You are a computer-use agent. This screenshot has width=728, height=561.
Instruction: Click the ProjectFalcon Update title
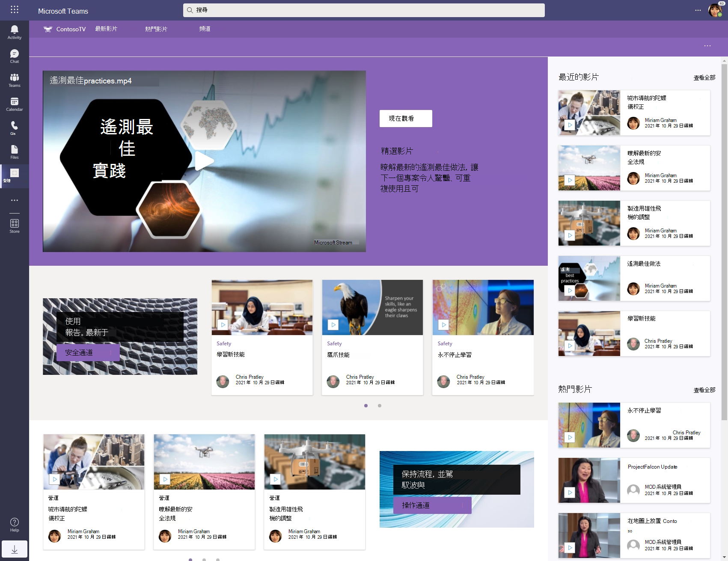click(x=653, y=467)
